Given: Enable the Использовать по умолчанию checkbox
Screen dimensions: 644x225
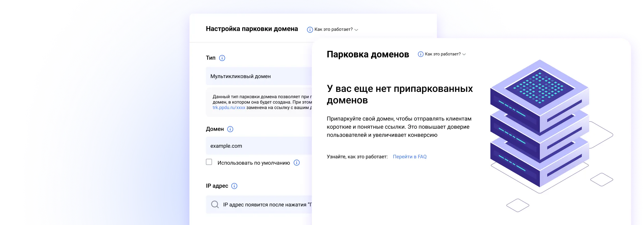Looking at the screenshot, I should [209, 162].
